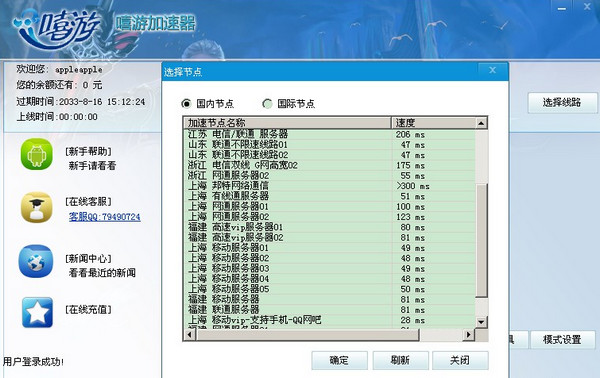Click the 选择线路 button
This screenshot has height=378, width=600.
(562, 103)
